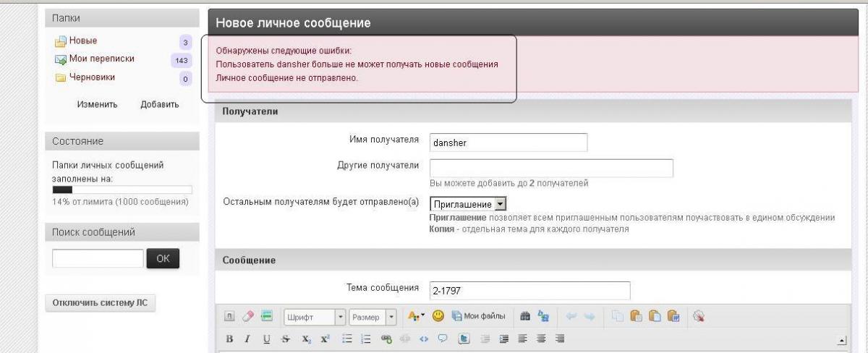868x353 pixels.
Task: Apply superscript formatting
Action: coord(325,339)
